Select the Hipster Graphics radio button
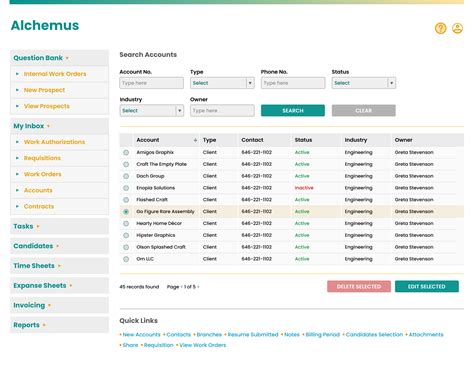 click(126, 235)
